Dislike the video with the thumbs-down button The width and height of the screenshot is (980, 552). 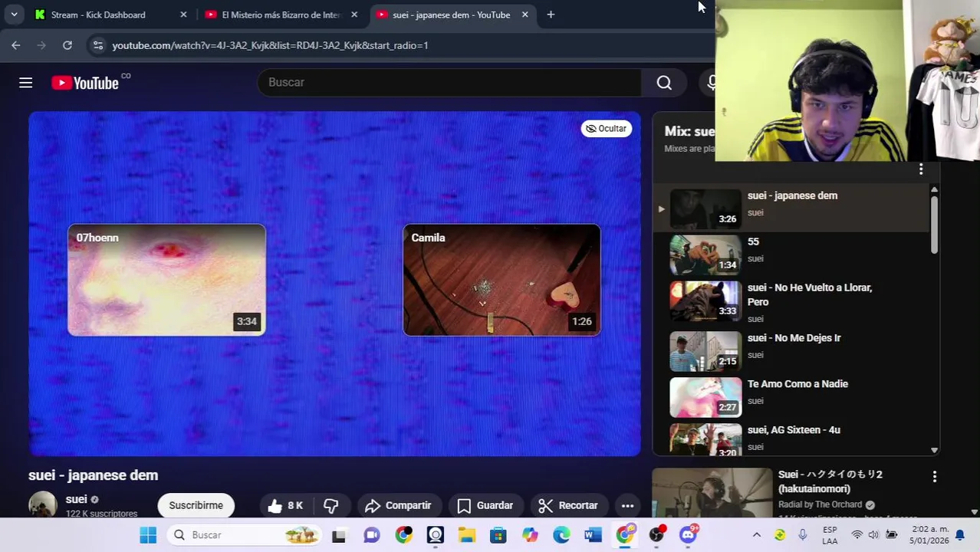pyautogui.click(x=331, y=505)
